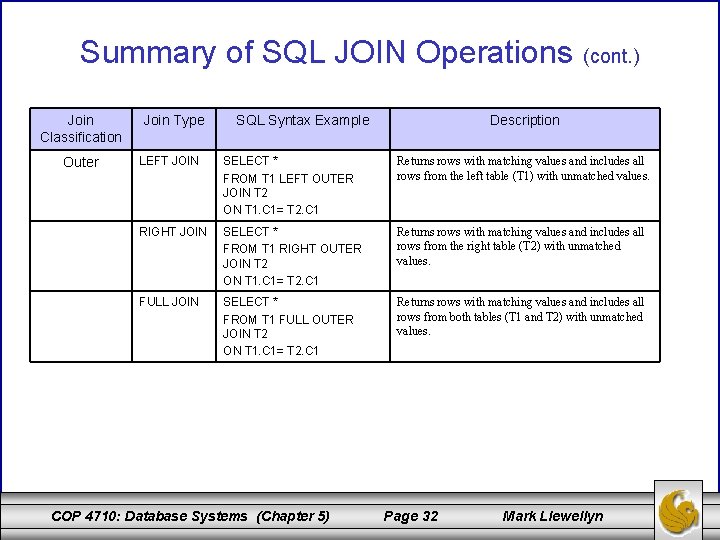This screenshot has width=720, height=540.
Task: Select the 'Join Type' header cell
Action: 174,129
